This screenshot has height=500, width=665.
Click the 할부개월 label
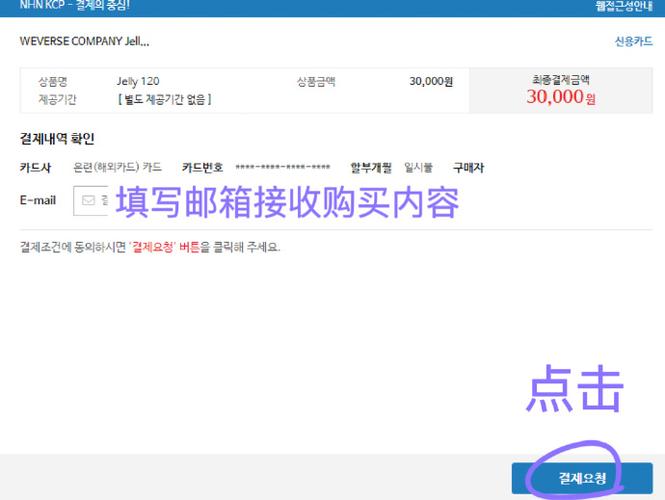(371, 168)
